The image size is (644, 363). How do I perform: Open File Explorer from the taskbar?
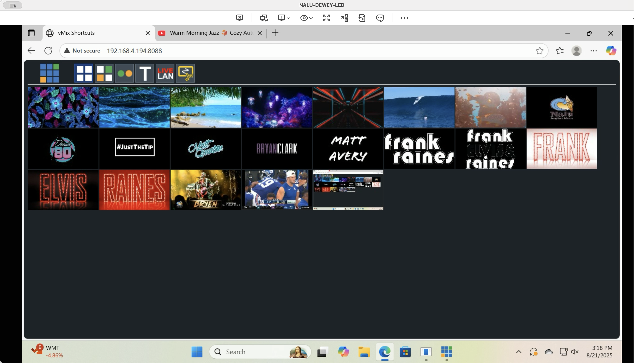click(x=364, y=352)
